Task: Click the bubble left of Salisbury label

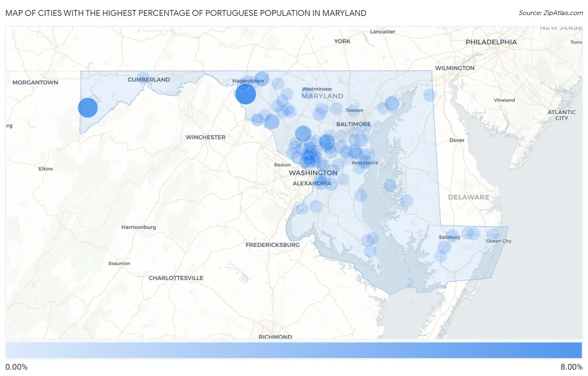Action: (444, 247)
